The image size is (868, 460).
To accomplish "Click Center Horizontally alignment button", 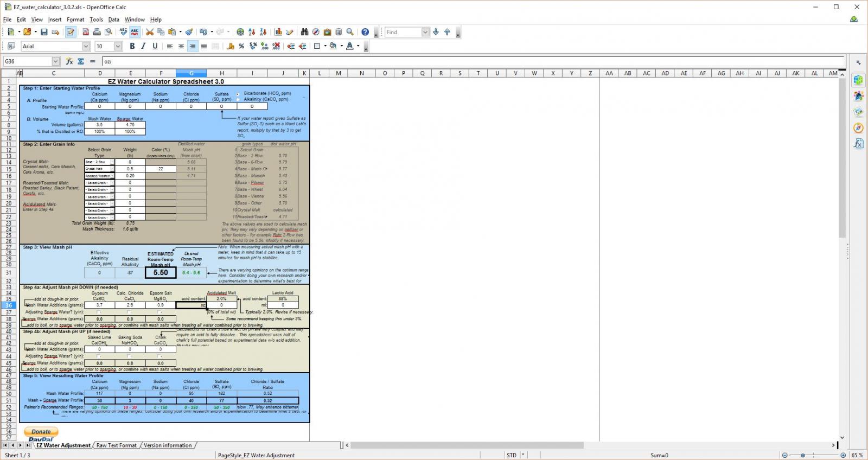I will click(181, 47).
